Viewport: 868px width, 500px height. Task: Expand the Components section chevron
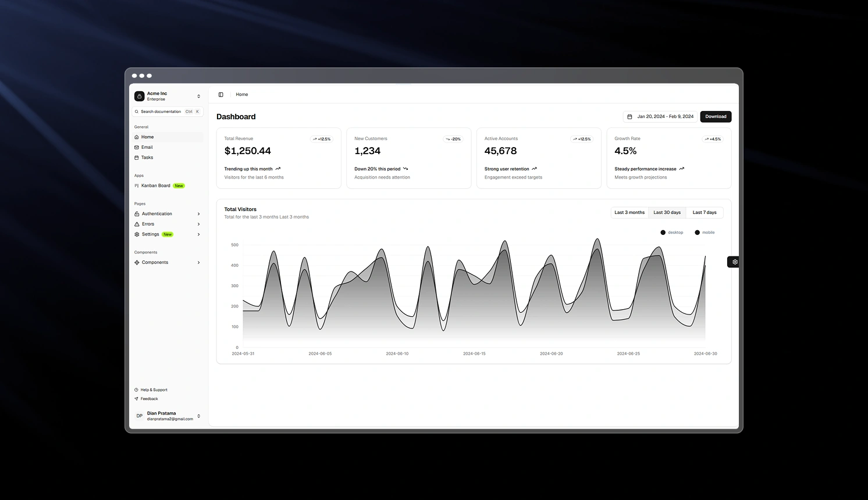[x=198, y=262]
